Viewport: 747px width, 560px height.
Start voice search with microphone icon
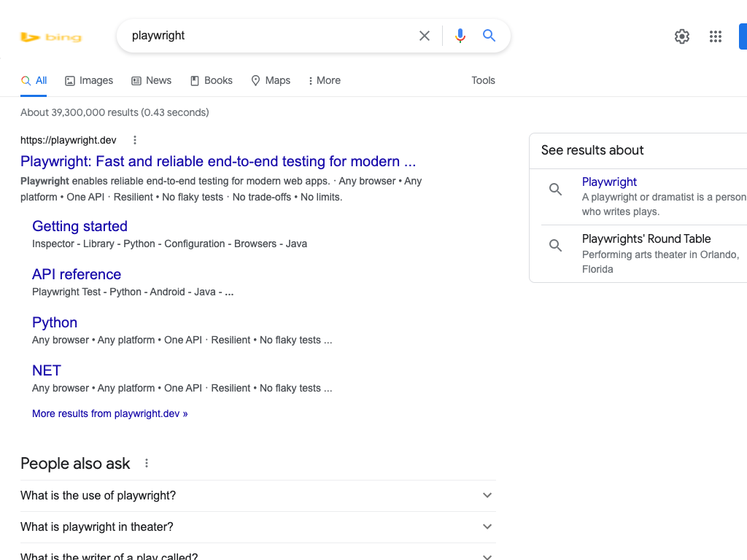(460, 36)
